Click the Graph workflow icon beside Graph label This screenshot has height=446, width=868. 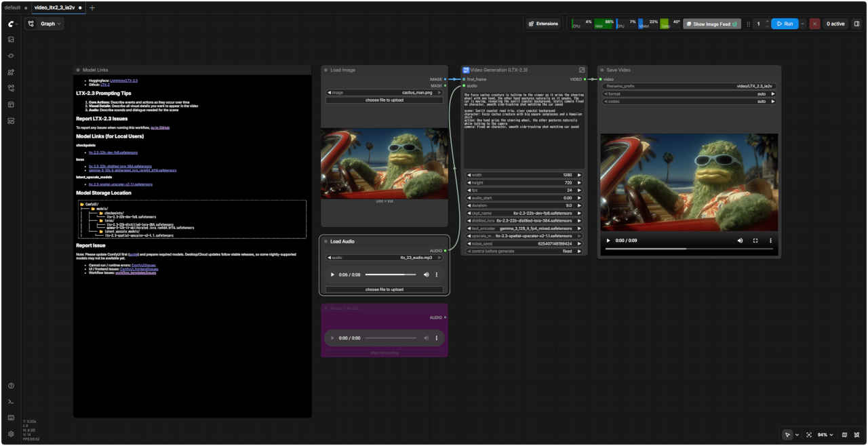tap(31, 24)
